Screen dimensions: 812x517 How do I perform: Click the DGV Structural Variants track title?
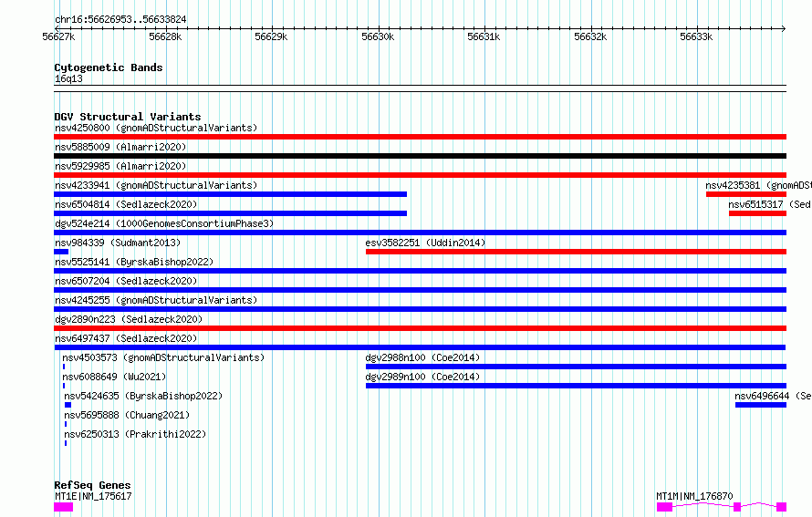point(128,117)
